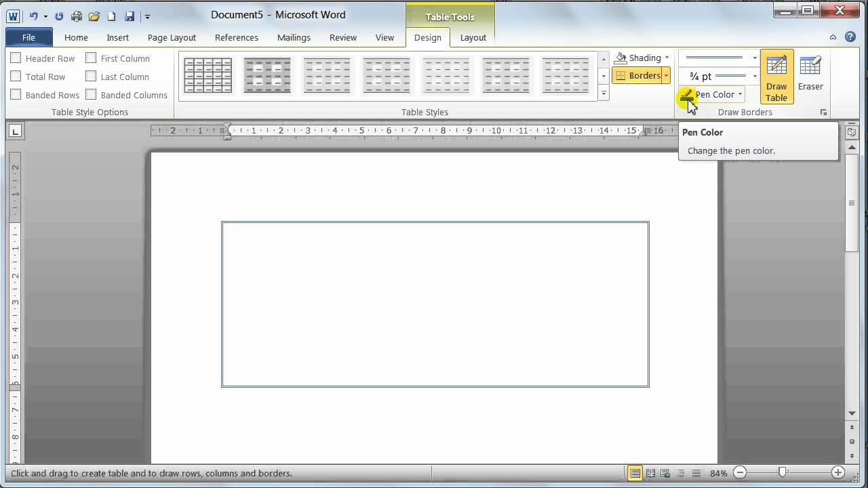Screen dimensions: 868x488
Task: Select the last table style thumbnail in gallery
Action: [x=566, y=75]
